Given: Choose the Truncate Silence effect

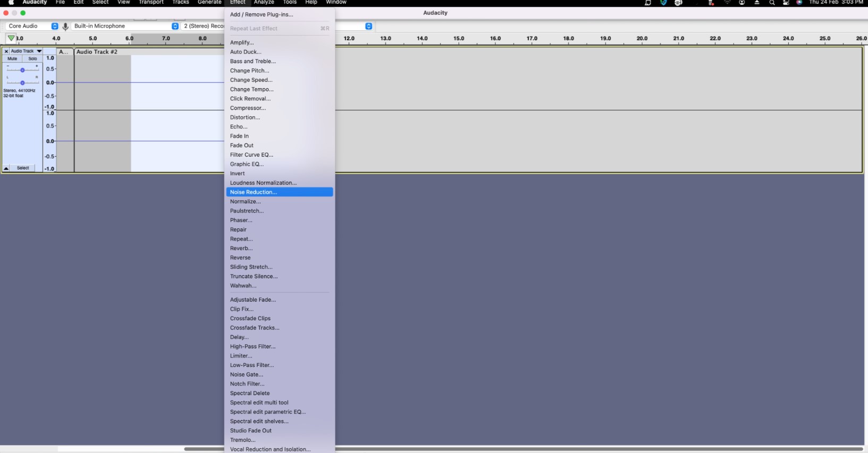Looking at the screenshot, I should 280,276.
